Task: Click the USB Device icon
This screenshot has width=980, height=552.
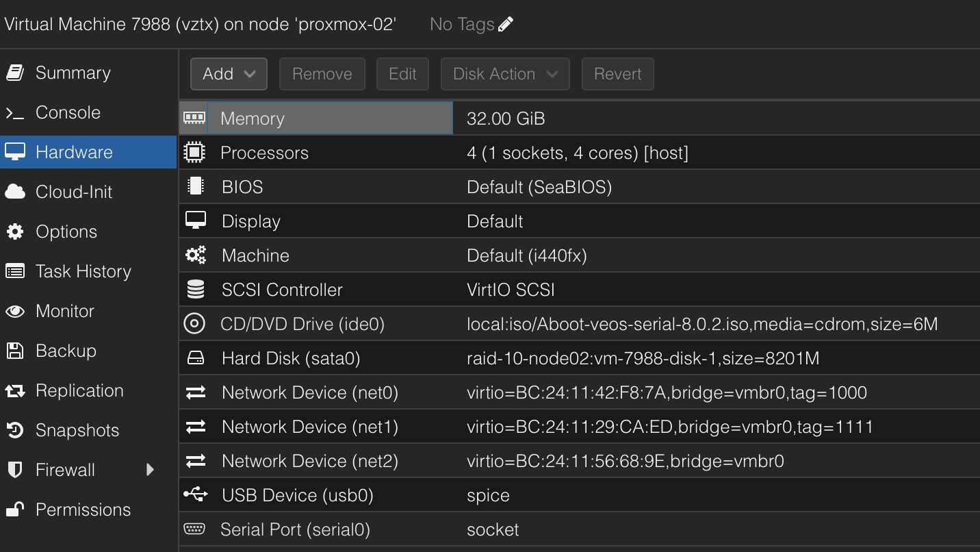Action: (x=195, y=494)
